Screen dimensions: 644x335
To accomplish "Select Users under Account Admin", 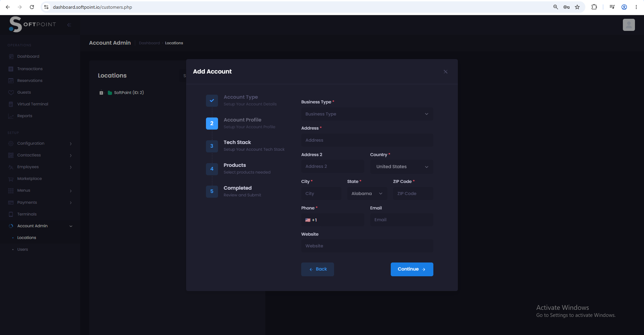I will 22,249.
